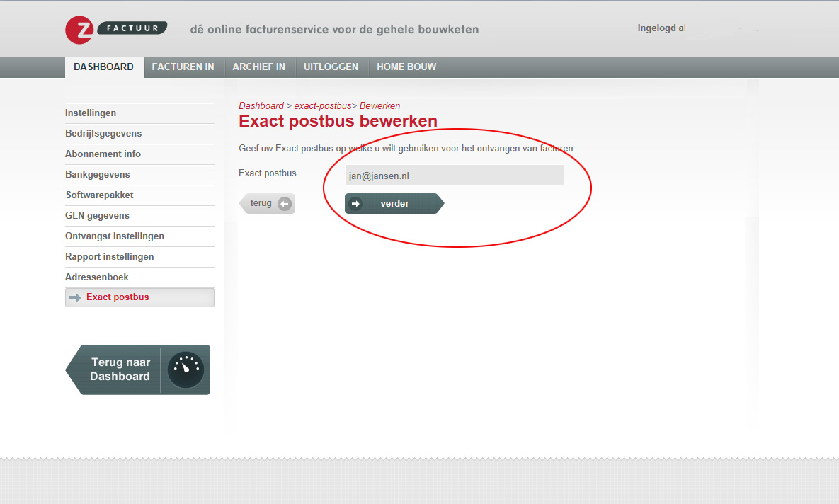Click the Bewerken breadcrumb link
This screenshot has height=504, width=839.
(x=380, y=106)
